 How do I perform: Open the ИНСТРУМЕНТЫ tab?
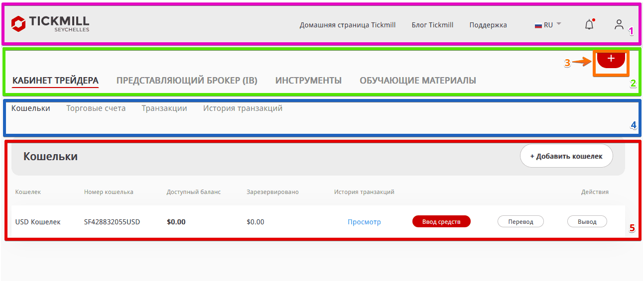pyautogui.click(x=308, y=80)
